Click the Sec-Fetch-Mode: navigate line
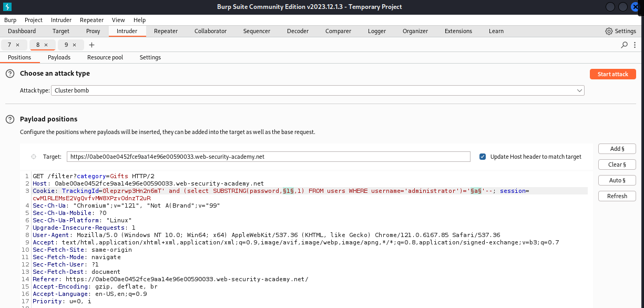644x308 pixels. point(77,257)
